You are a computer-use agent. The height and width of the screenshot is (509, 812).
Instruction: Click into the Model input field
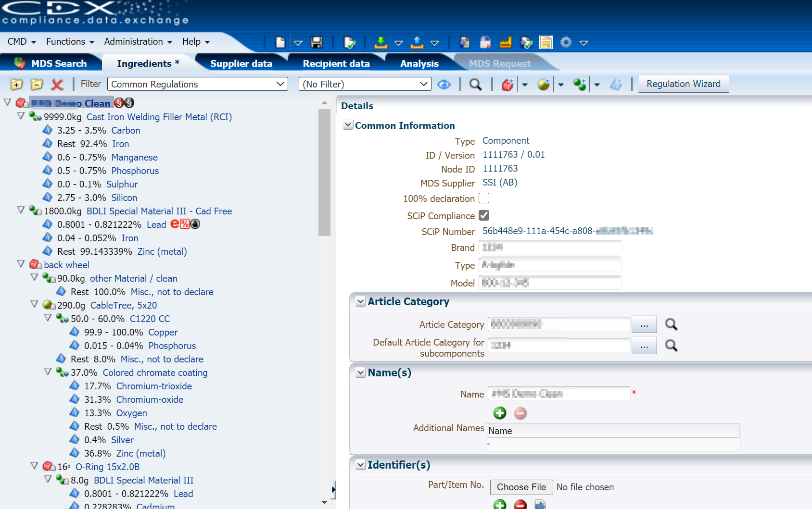coord(550,283)
